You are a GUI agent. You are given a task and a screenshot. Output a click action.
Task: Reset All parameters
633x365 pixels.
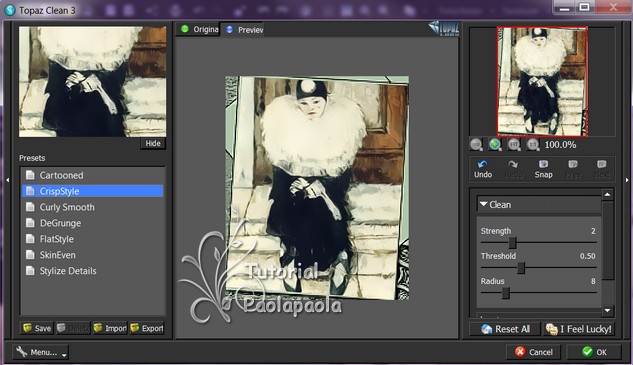pyautogui.click(x=505, y=329)
